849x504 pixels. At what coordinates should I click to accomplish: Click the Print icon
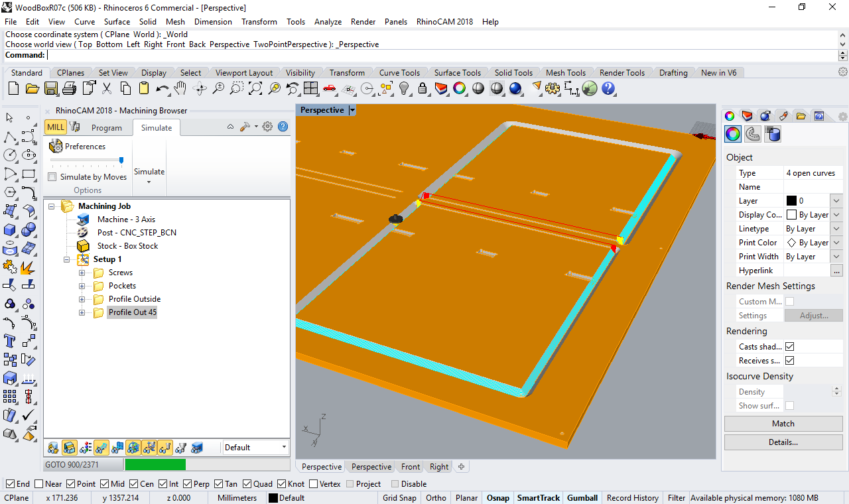[70, 88]
